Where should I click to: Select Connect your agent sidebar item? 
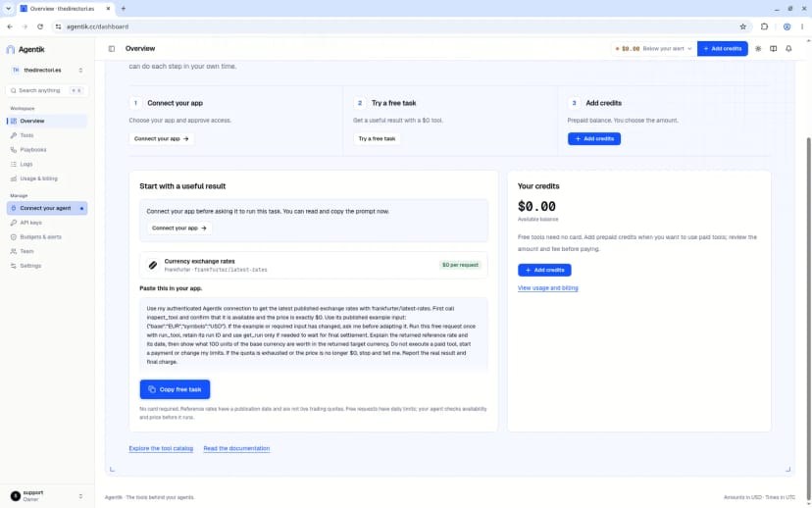click(47, 208)
